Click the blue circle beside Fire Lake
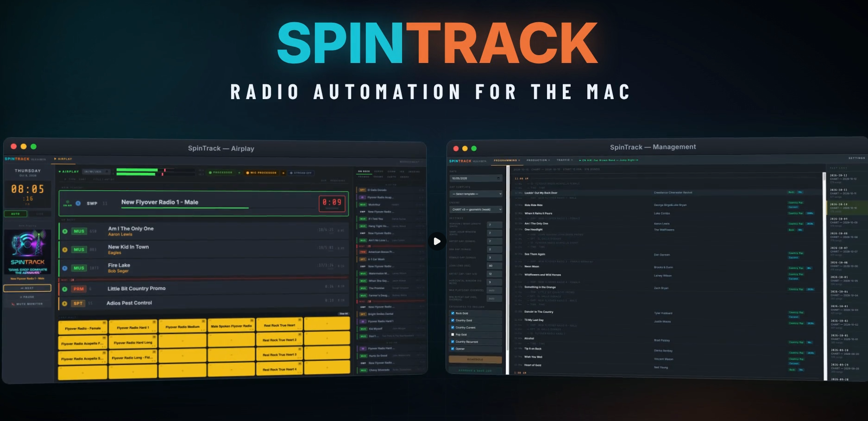This screenshot has height=421, width=868. tap(65, 268)
